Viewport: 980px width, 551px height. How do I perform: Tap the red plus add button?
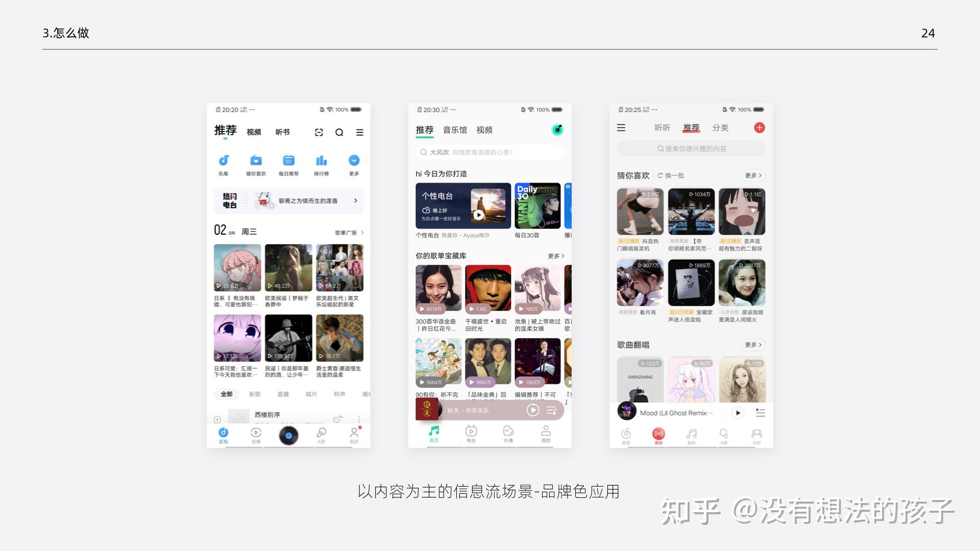click(x=759, y=128)
